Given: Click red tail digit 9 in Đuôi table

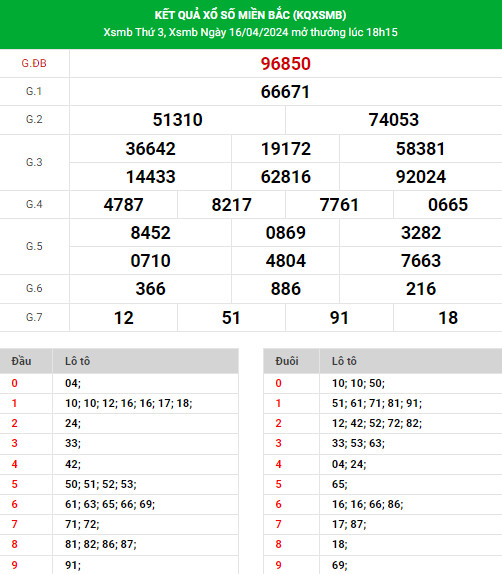Looking at the screenshot, I should 279,565.
